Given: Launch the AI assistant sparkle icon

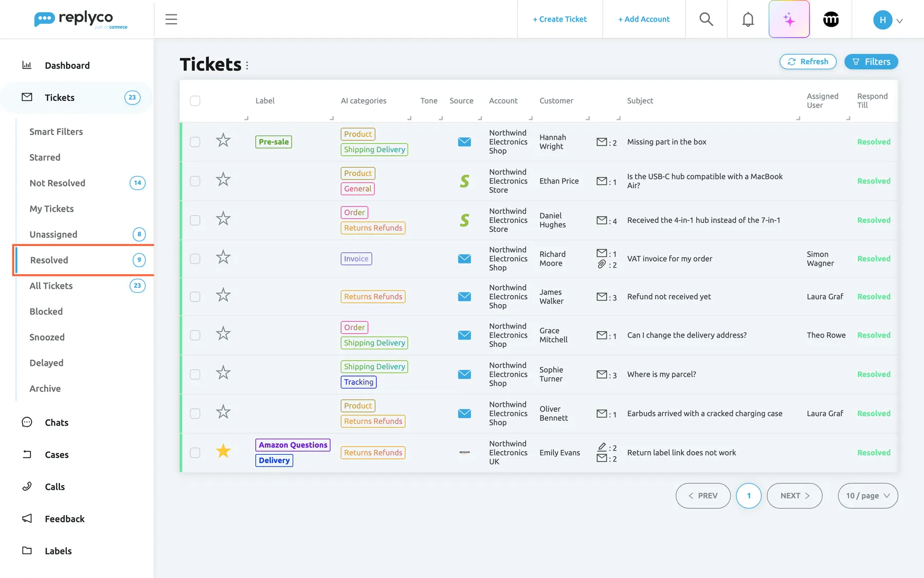Looking at the screenshot, I should 789,20.
